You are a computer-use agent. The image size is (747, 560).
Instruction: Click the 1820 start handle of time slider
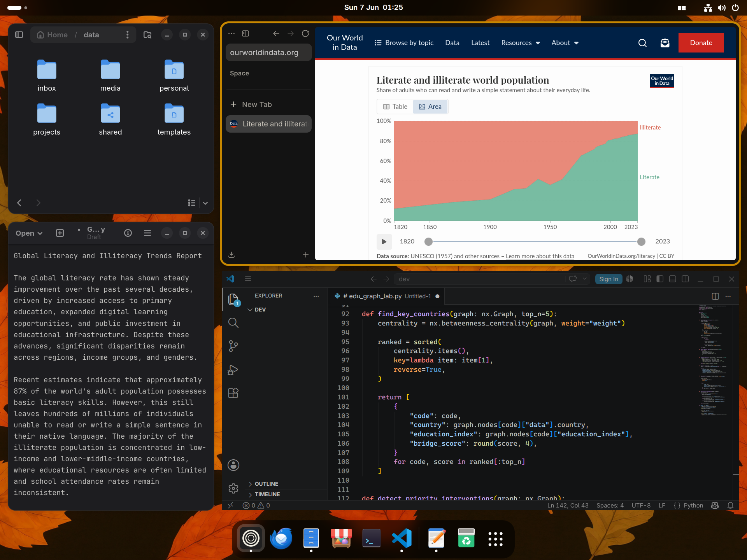pos(428,241)
